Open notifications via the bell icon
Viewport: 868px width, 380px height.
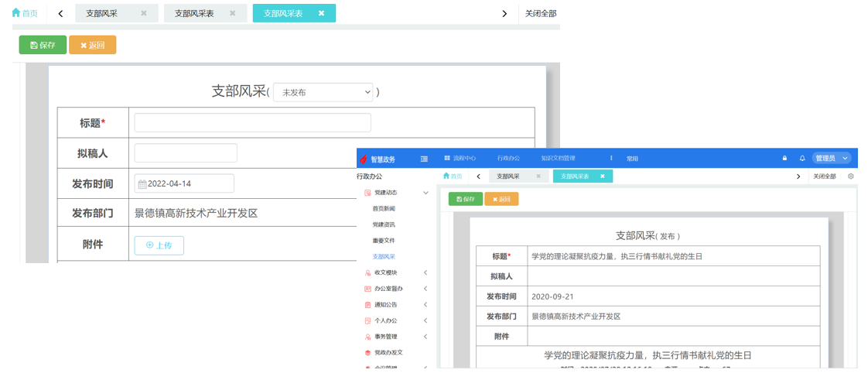click(x=802, y=158)
